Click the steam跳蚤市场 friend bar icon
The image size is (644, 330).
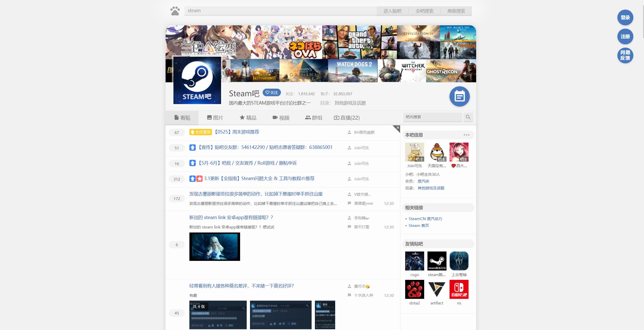437,261
